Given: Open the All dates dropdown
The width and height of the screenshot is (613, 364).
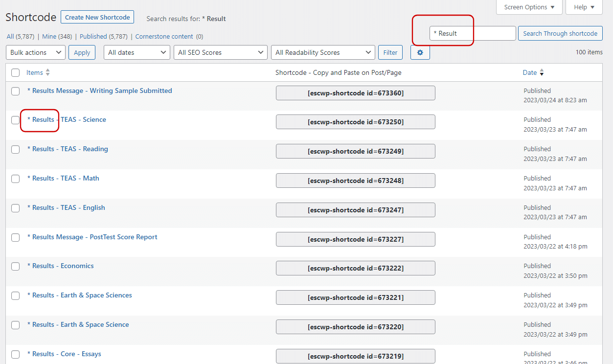Looking at the screenshot, I should [137, 52].
